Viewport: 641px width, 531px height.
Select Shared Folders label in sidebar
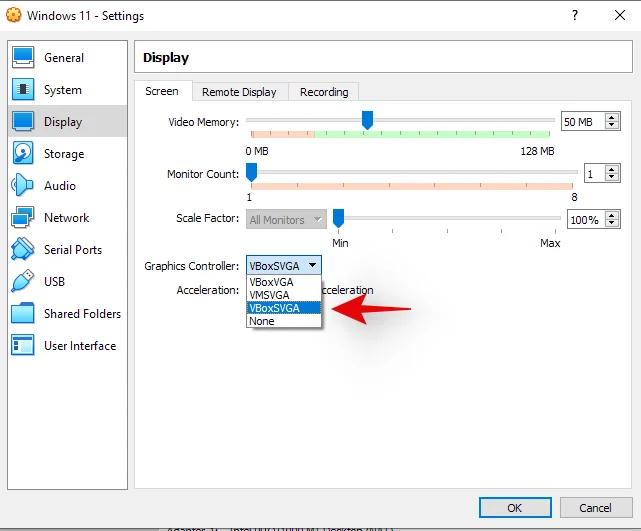pyautogui.click(x=83, y=314)
